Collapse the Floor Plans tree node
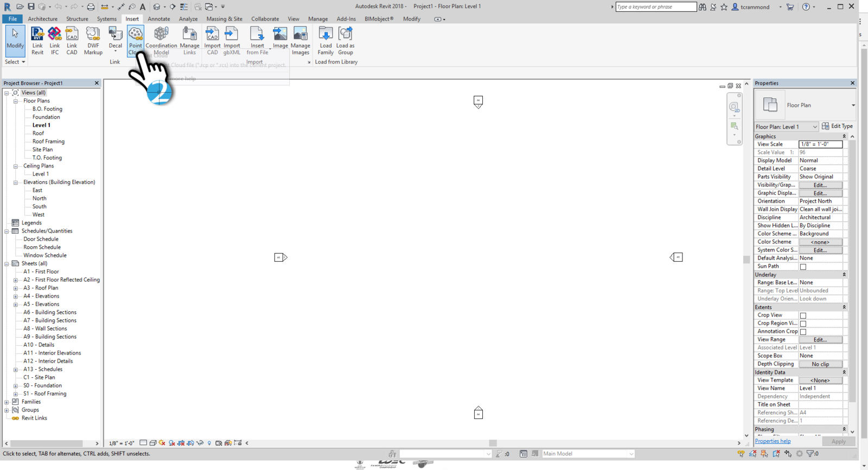The image size is (868, 470). click(16, 101)
